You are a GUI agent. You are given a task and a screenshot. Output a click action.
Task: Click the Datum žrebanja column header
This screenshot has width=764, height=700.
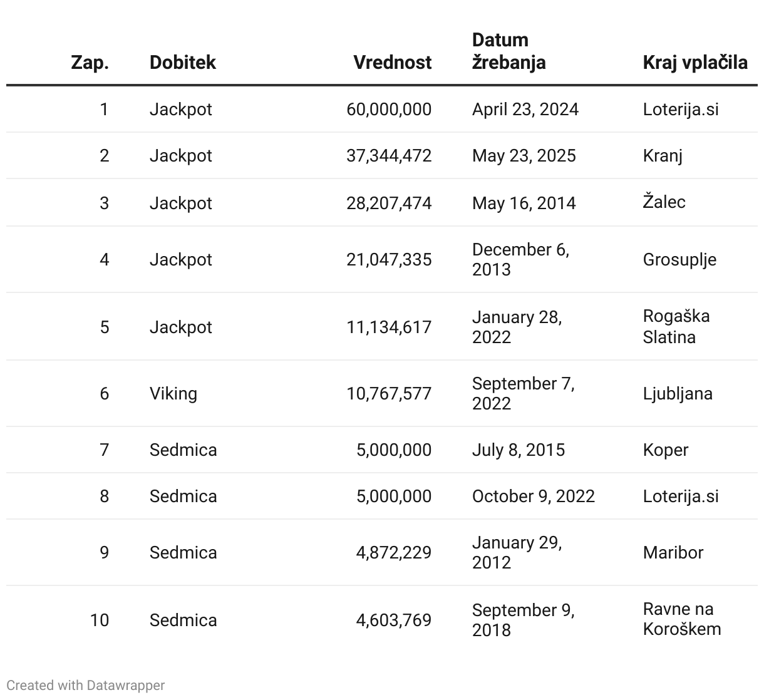508,51
